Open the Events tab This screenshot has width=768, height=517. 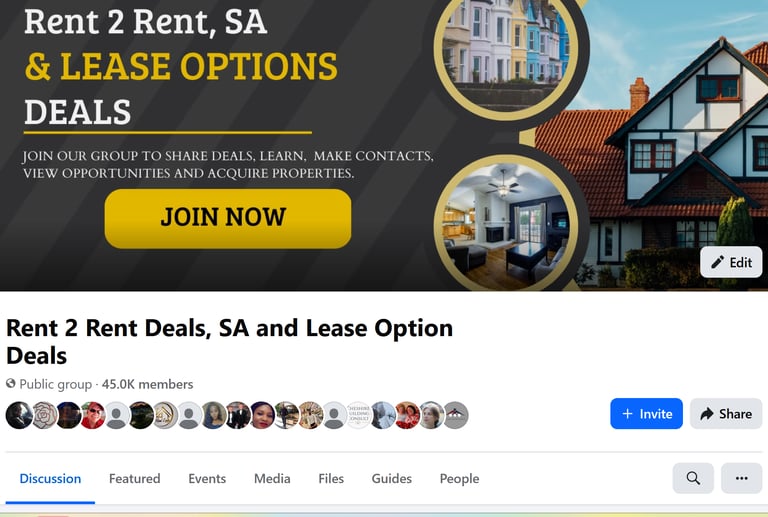pos(207,478)
